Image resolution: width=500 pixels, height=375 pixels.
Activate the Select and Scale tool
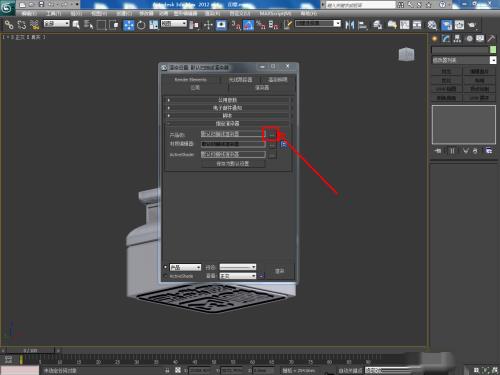(154, 25)
